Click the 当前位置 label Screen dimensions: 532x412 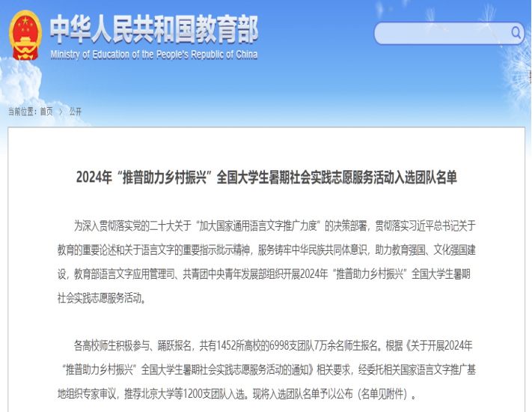point(22,112)
